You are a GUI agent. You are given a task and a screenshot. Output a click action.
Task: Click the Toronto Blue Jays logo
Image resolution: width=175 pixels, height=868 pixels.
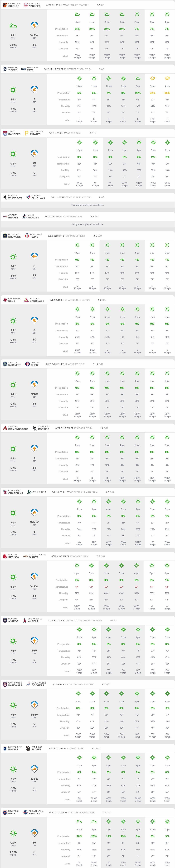28,197
